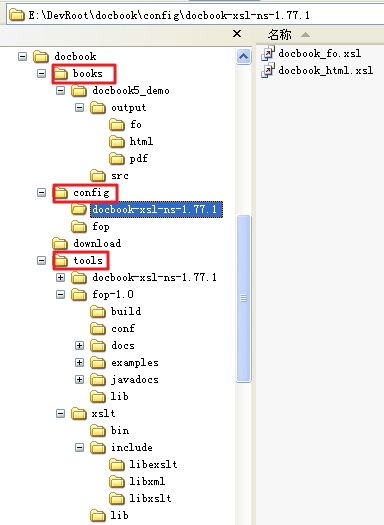384x525 pixels.
Task: Collapse the xslt folder node
Action: point(61,414)
